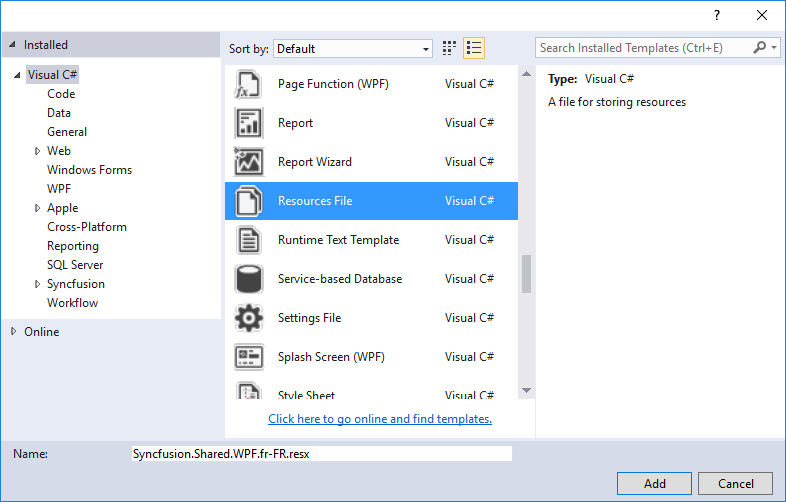Choose the Report template name
786x502 pixels.
[295, 123]
